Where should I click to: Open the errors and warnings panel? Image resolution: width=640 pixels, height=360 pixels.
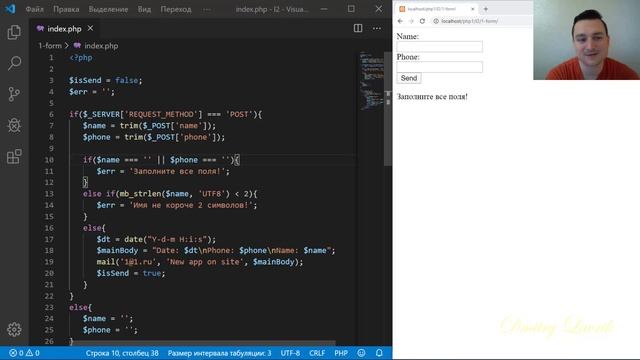(24, 353)
